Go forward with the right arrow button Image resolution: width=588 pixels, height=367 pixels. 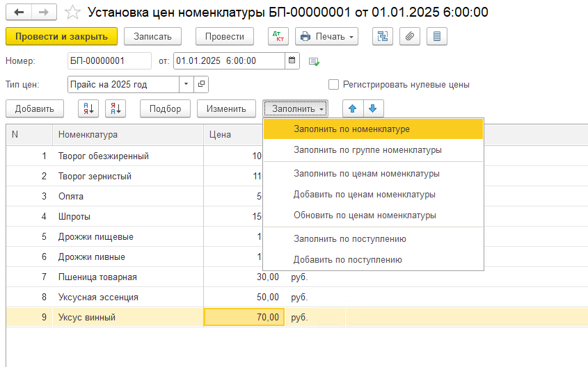(44, 13)
